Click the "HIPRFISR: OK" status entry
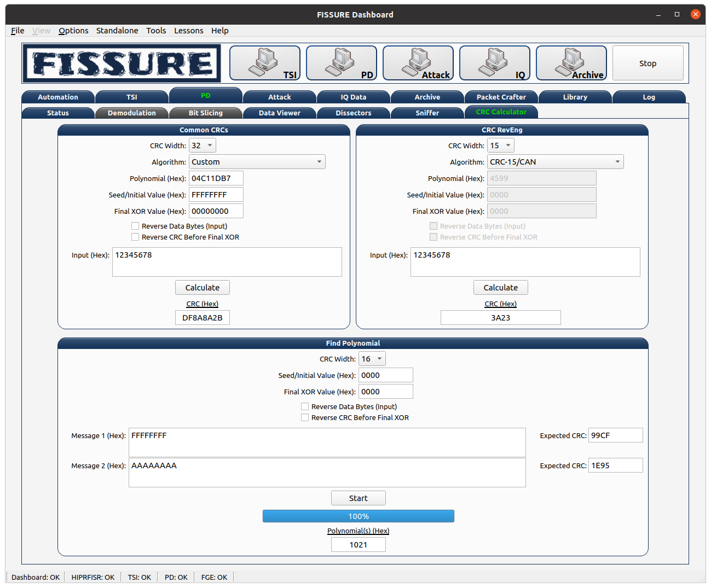This screenshot has width=711, height=588. click(93, 578)
